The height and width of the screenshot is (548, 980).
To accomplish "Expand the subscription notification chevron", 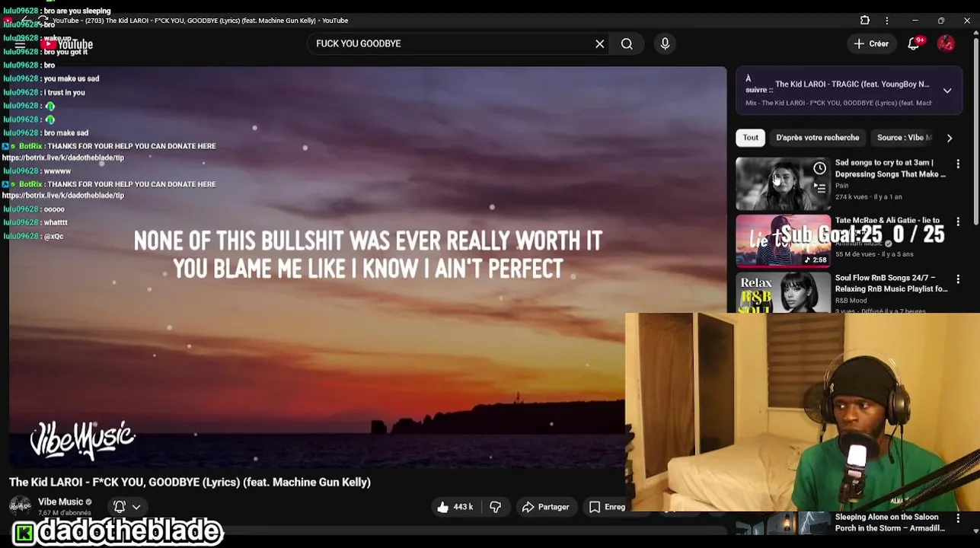I will [x=136, y=506].
